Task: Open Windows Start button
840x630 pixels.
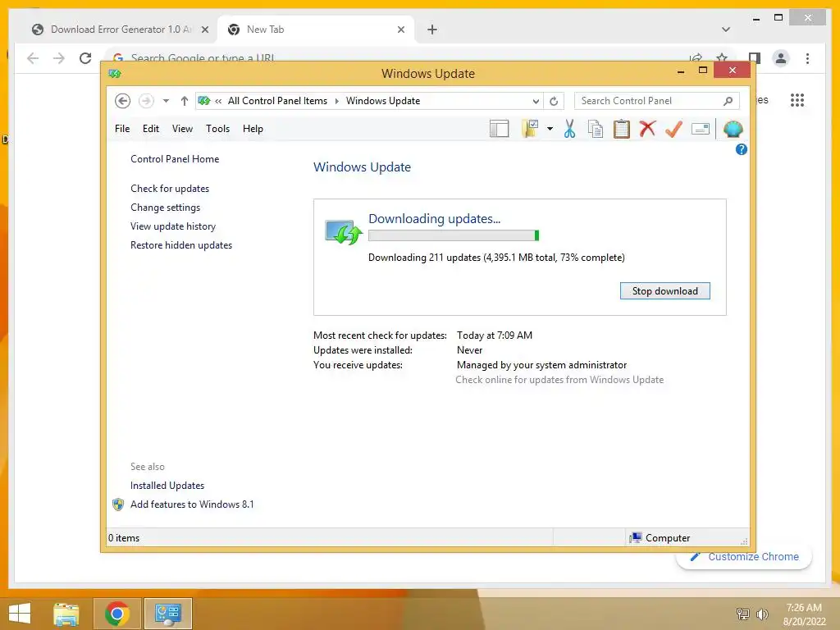Action: click(20, 614)
